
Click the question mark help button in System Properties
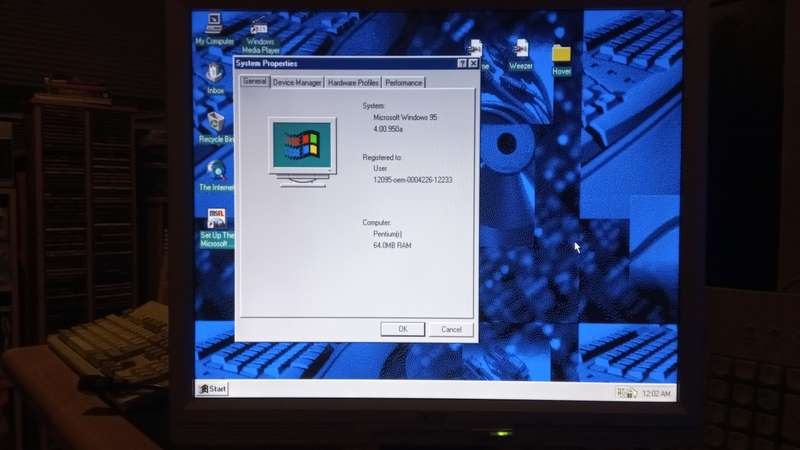point(462,63)
